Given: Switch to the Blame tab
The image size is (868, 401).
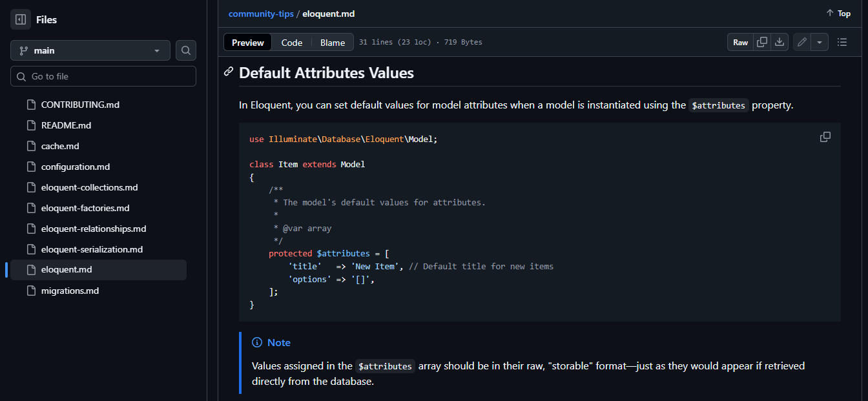Looking at the screenshot, I should tap(333, 43).
